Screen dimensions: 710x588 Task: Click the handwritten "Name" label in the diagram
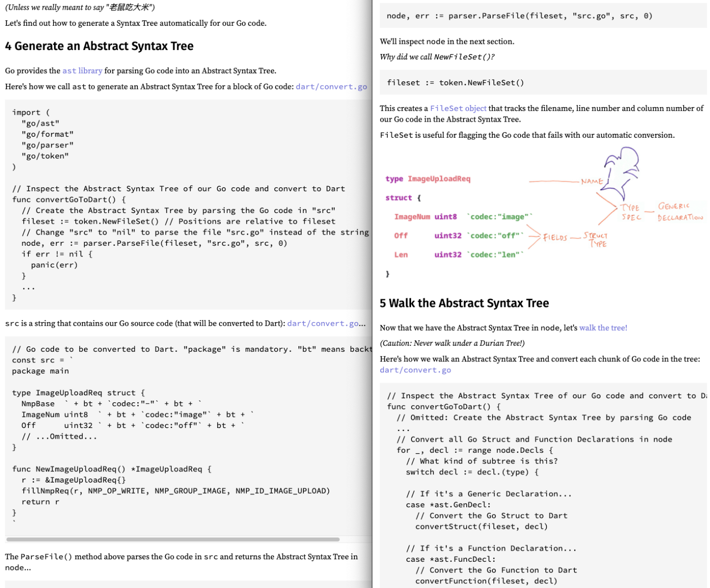(592, 181)
